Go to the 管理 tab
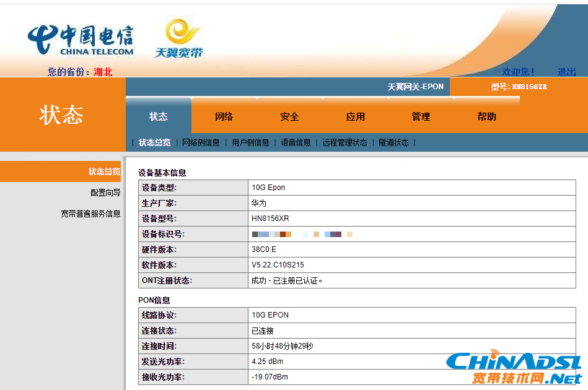 [421, 116]
